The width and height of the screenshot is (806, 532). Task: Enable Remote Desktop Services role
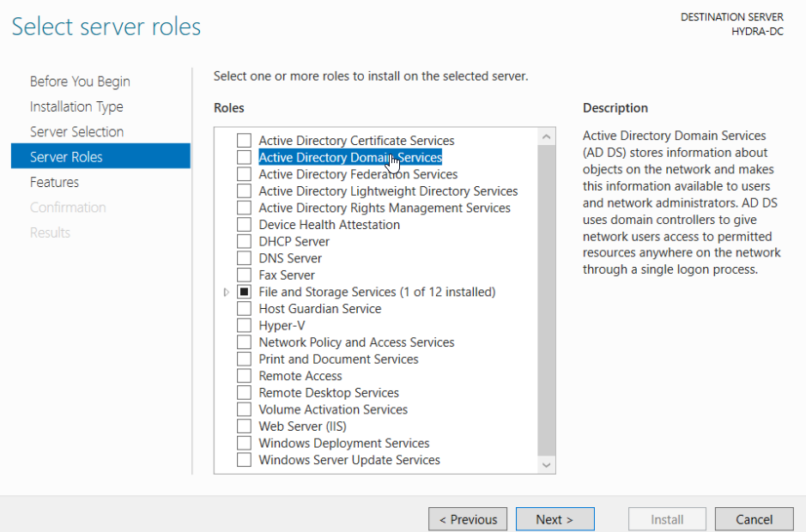244,392
